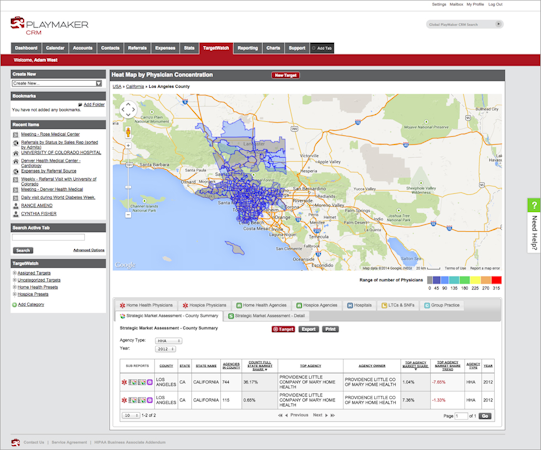Viewport: 541px width, 450px height.
Task: Select the Hospitals tab
Action: click(x=359, y=305)
